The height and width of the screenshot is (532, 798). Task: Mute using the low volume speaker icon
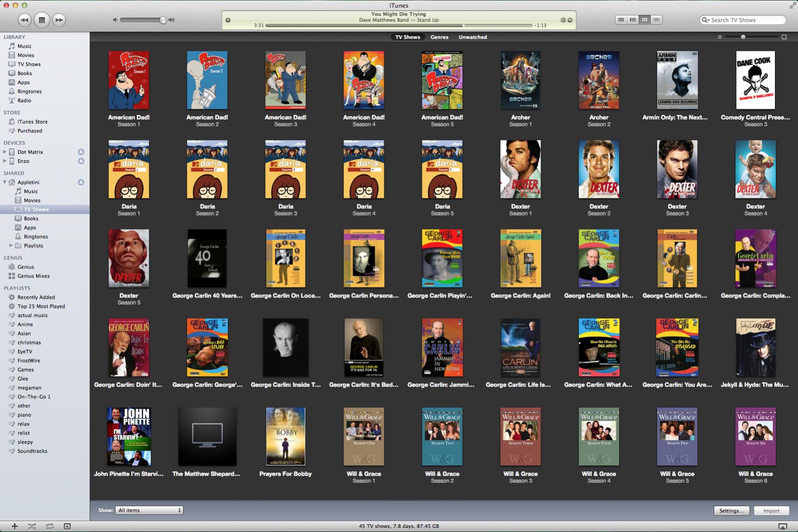click(x=115, y=20)
